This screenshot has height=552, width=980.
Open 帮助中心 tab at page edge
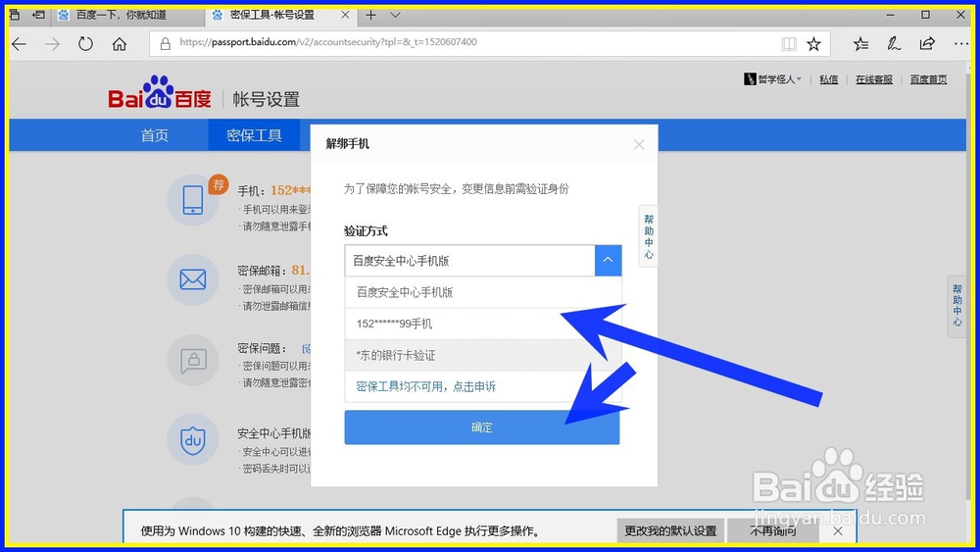click(x=956, y=306)
